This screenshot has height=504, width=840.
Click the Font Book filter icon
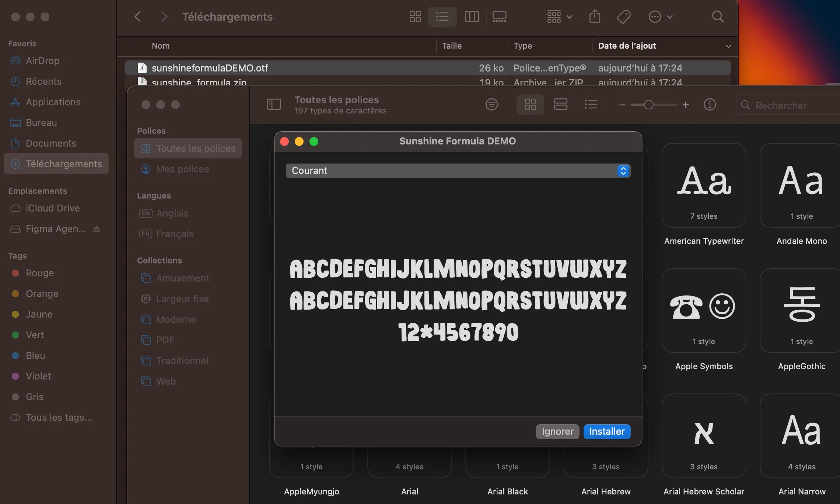click(x=491, y=105)
